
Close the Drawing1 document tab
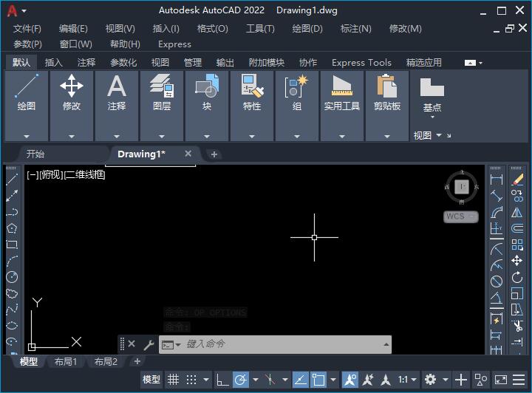(188, 154)
